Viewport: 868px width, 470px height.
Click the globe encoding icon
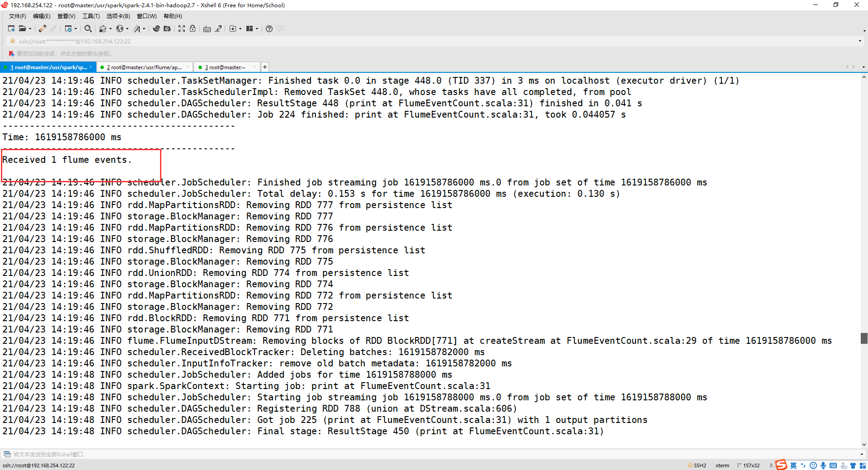click(x=120, y=28)
